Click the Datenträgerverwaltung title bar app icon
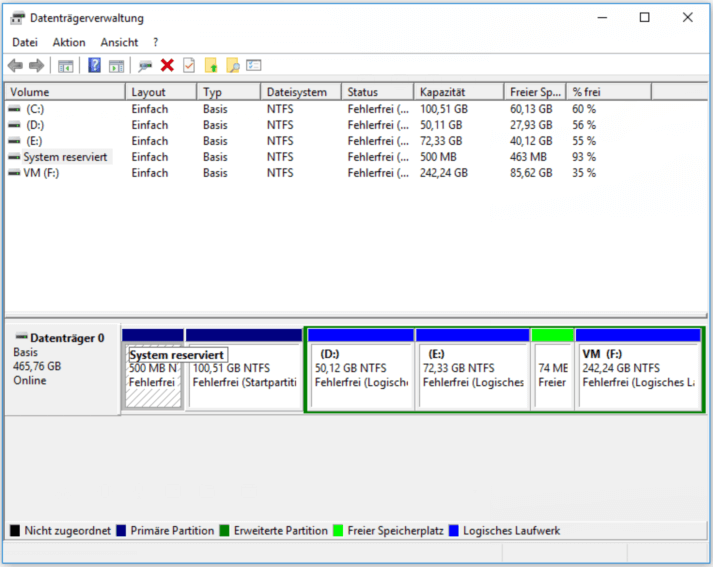The height and width of the screenshot is (567, 713). pos(18,18)
